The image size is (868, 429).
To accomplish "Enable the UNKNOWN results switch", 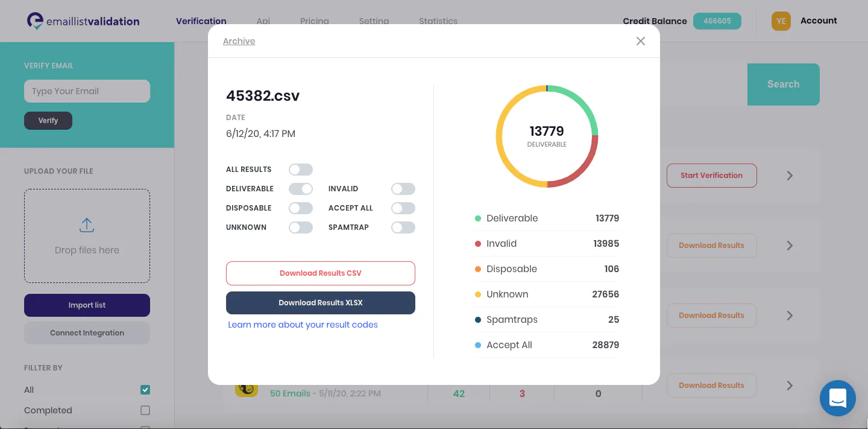I will point(301,227).
